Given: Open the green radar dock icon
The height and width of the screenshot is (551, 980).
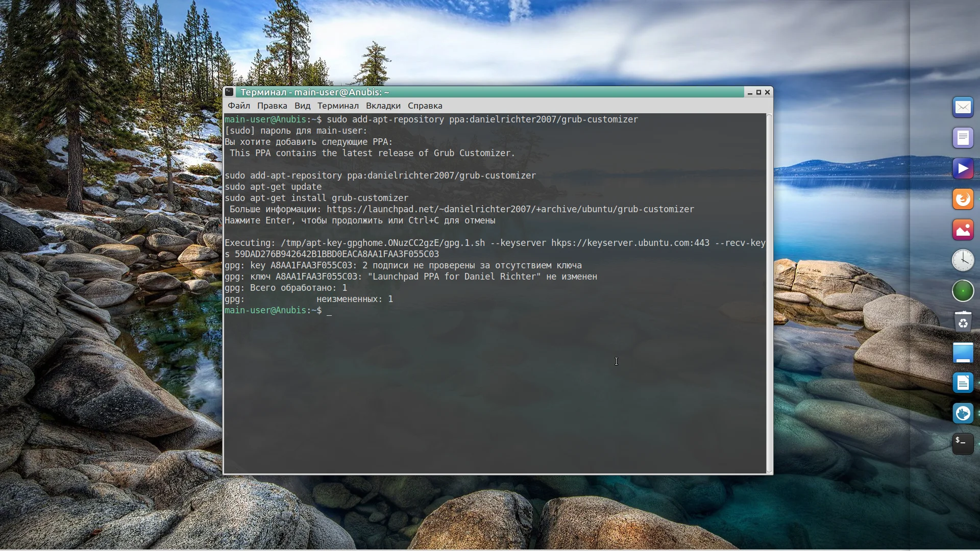Looking at the screenshot, I should 963,291.
